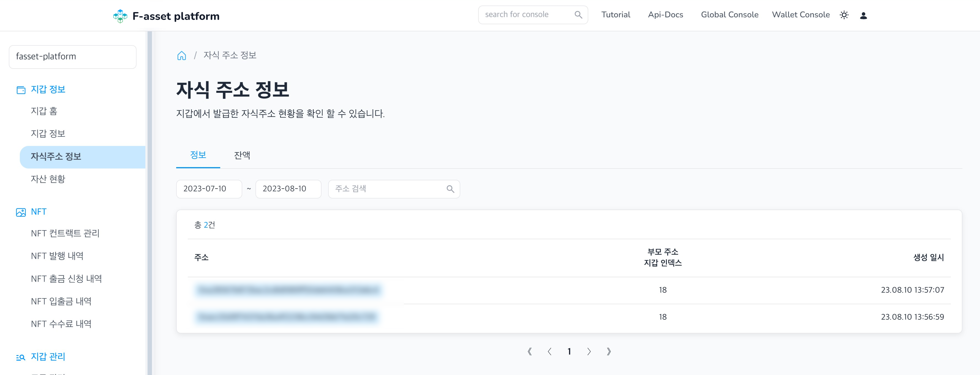Go to previous page arrow
Screen dimensions: 980x375
549,351
